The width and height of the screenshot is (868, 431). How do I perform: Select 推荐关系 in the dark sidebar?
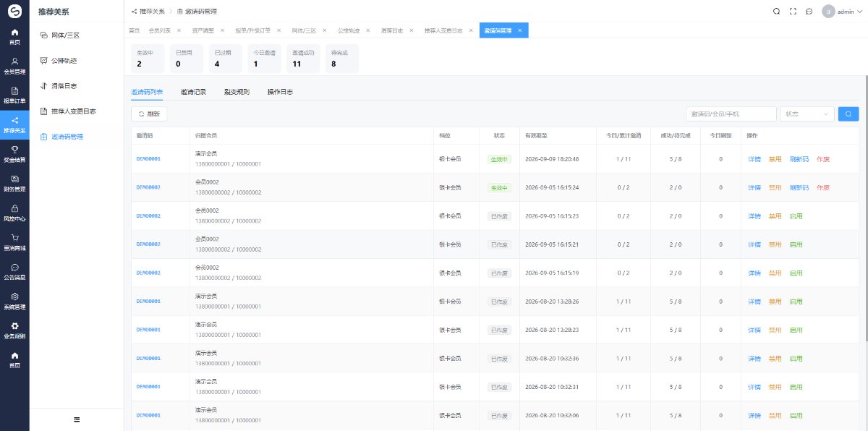(14, 124)
